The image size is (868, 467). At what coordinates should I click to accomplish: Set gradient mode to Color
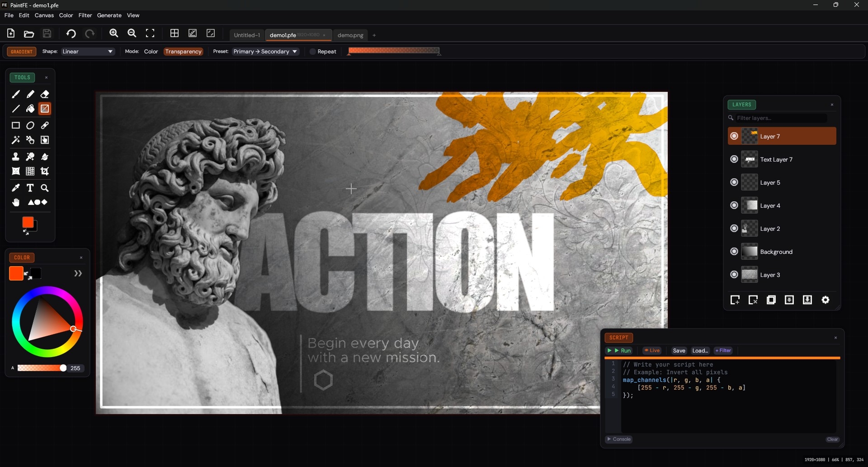[151, 52]
